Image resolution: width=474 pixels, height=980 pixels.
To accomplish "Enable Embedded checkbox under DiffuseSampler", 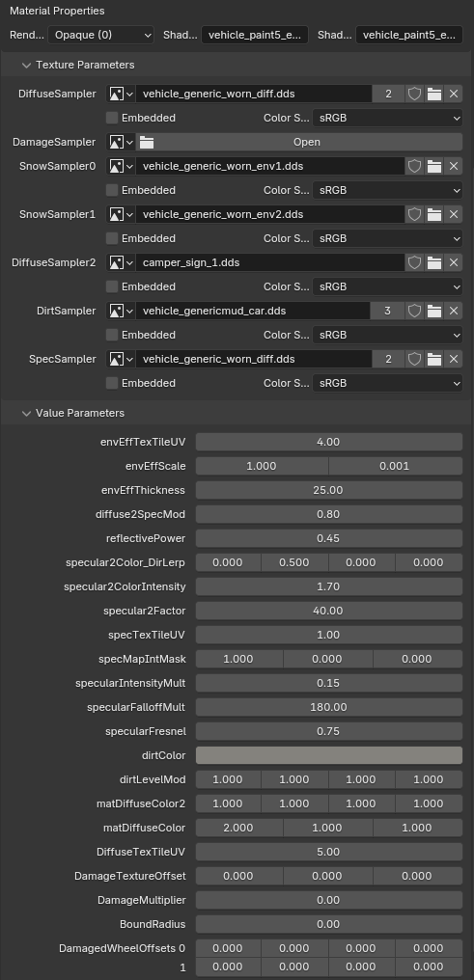I will pos(112,118).
